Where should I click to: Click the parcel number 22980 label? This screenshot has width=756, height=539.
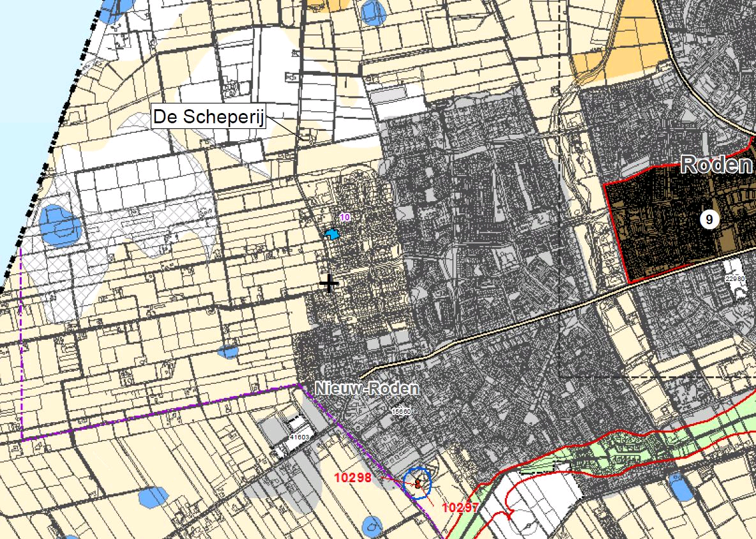click(736, 279)
